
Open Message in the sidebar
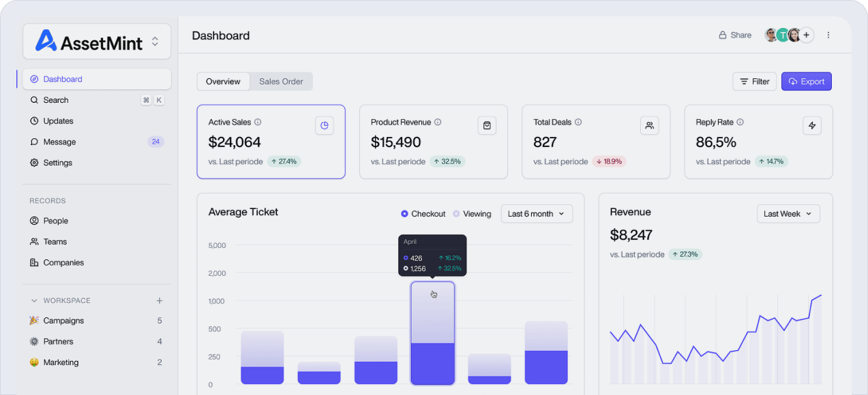97,142
